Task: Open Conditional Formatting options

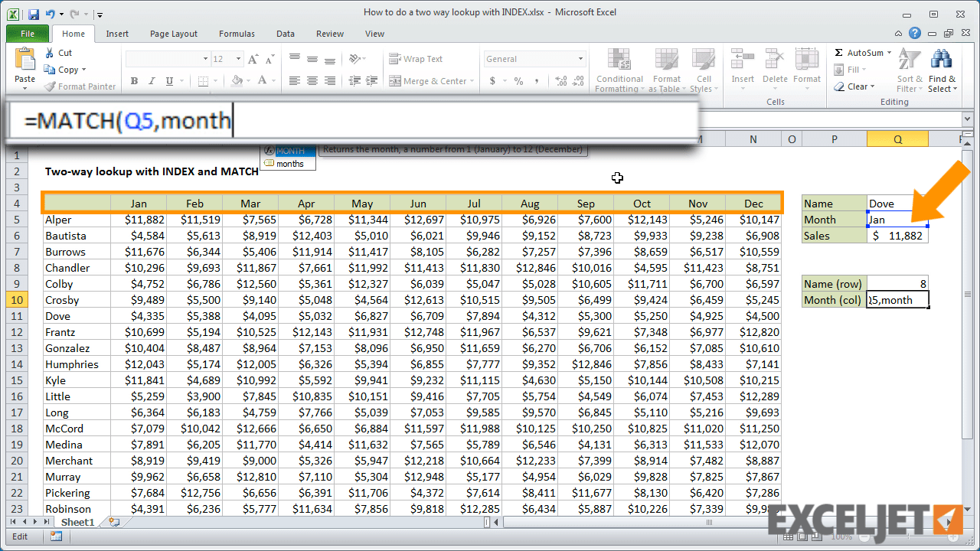Action: 619,70
